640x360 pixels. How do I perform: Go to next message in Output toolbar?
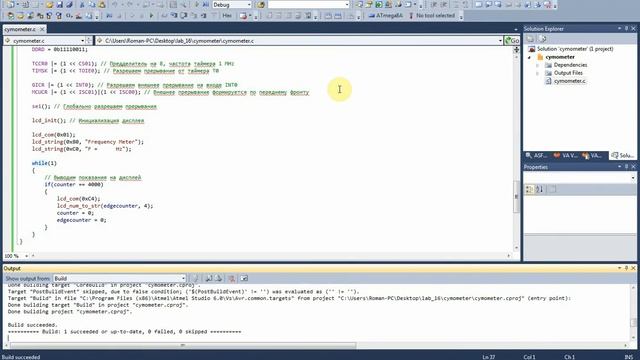[219, 278]
